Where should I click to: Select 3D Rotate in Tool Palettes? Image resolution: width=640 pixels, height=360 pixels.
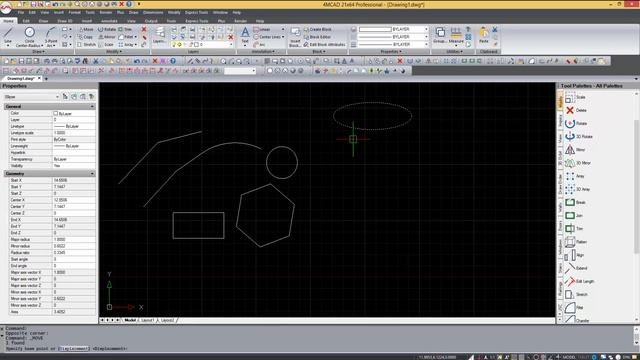578,136
